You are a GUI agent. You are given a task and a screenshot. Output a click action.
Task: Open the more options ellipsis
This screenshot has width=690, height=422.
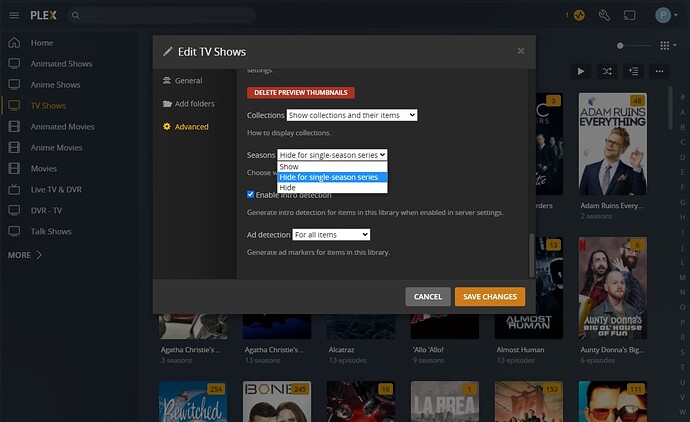659,71
